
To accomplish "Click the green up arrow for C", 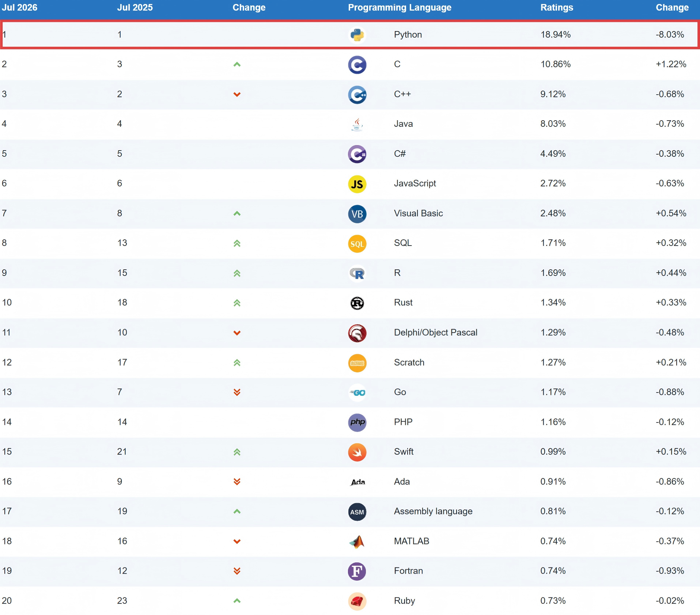I will (237, 65).
